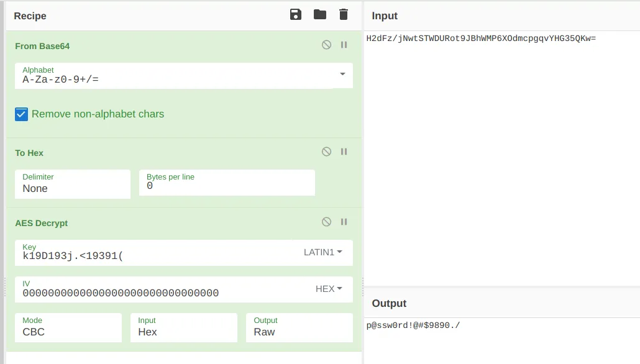Disable the To Hex operation
This screenshot has height=364, width=640.
(327, 152)
